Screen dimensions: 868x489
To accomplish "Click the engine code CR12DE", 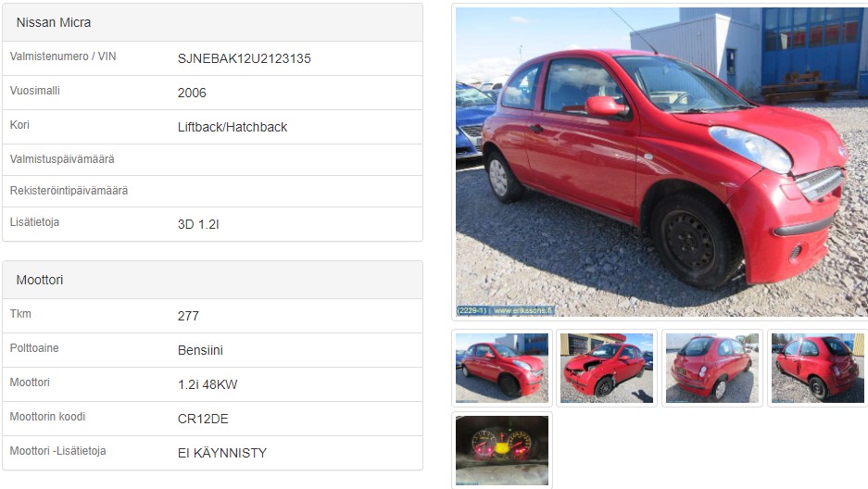I will click(x=203, y=420).
